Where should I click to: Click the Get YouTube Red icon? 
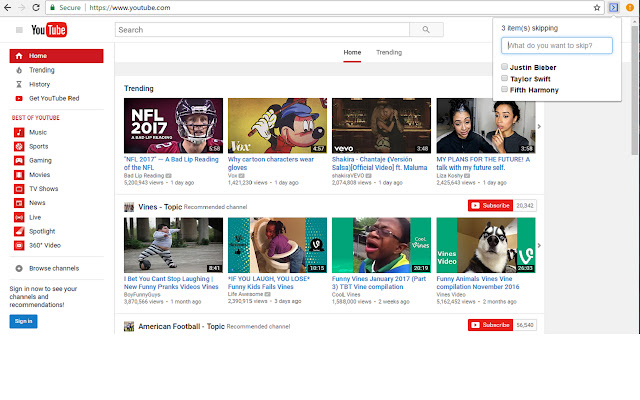(19, 98)
